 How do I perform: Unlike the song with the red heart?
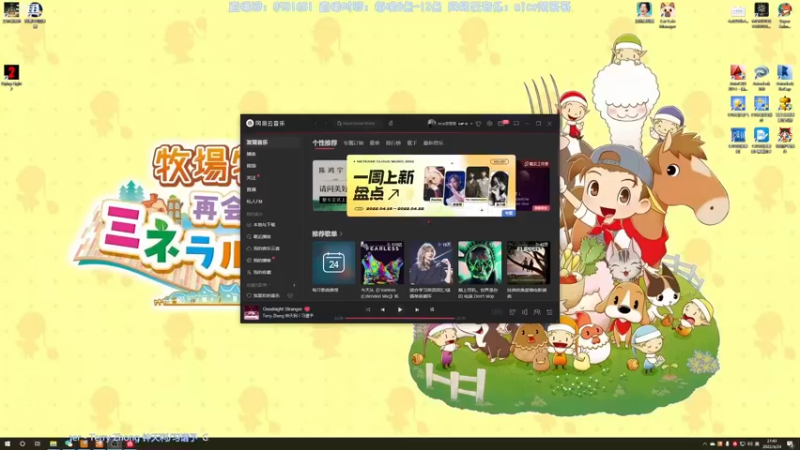(307, 309)
